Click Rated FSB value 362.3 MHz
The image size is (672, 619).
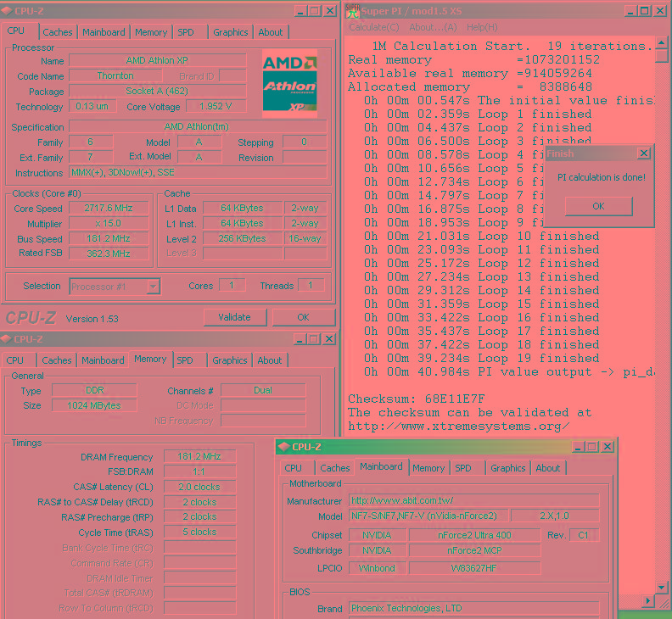[109, 254]
